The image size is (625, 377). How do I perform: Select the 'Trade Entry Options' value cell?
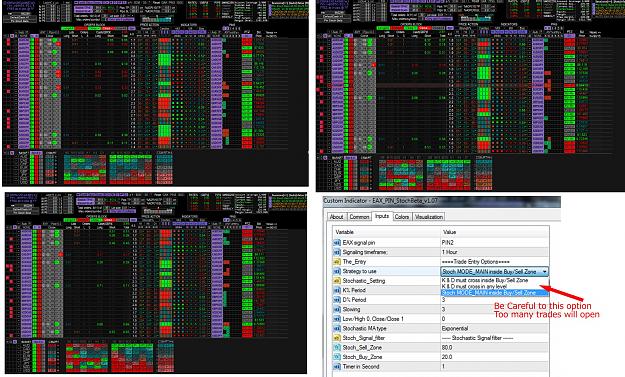pyautogui.click(x=494, y=262)
